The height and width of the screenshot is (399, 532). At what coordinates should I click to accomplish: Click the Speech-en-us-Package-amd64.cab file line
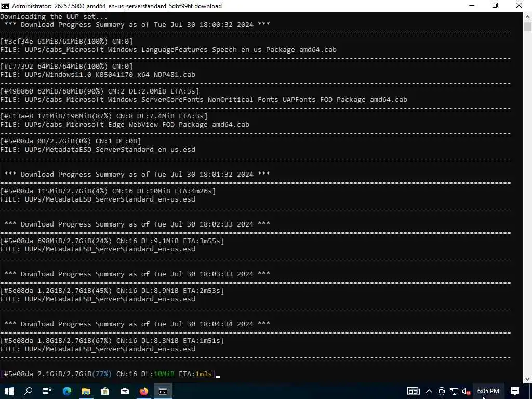[168, 49]
